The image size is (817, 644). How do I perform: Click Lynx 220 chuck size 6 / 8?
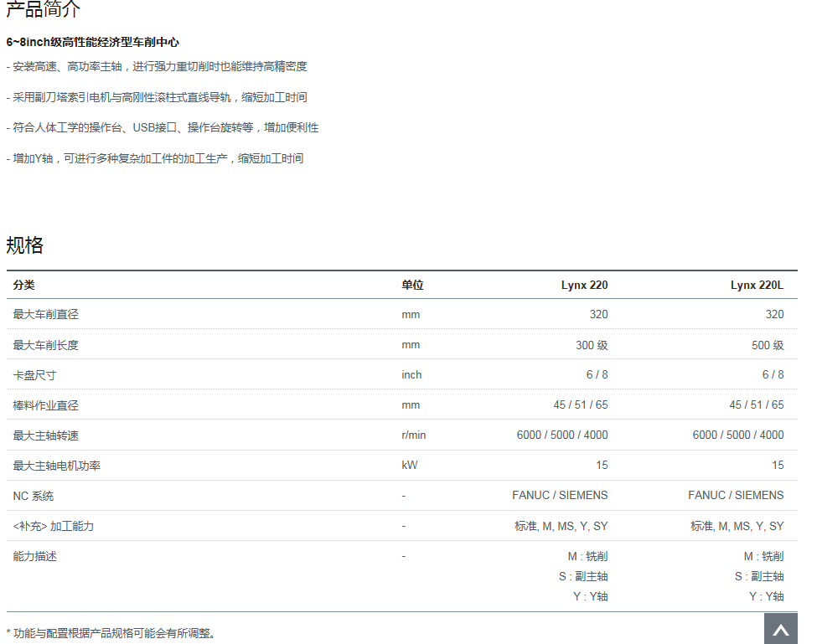597,375
